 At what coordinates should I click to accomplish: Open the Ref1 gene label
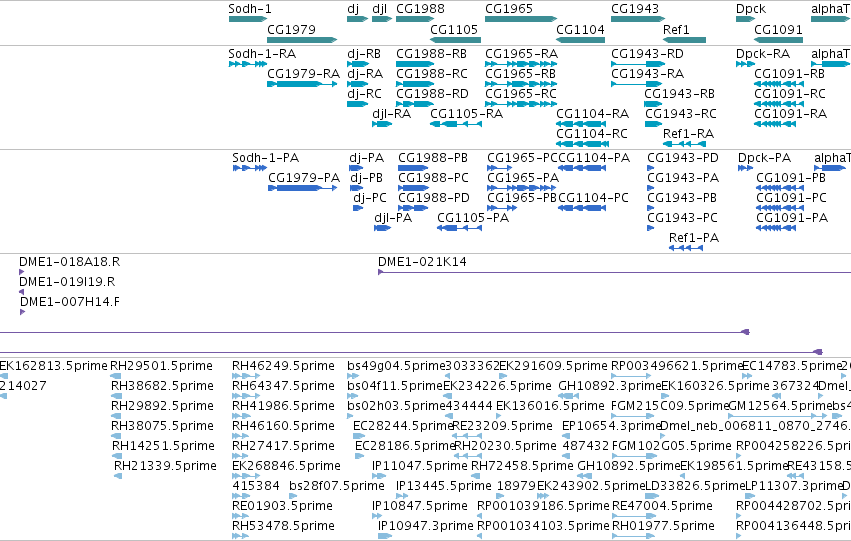point(676,29)
